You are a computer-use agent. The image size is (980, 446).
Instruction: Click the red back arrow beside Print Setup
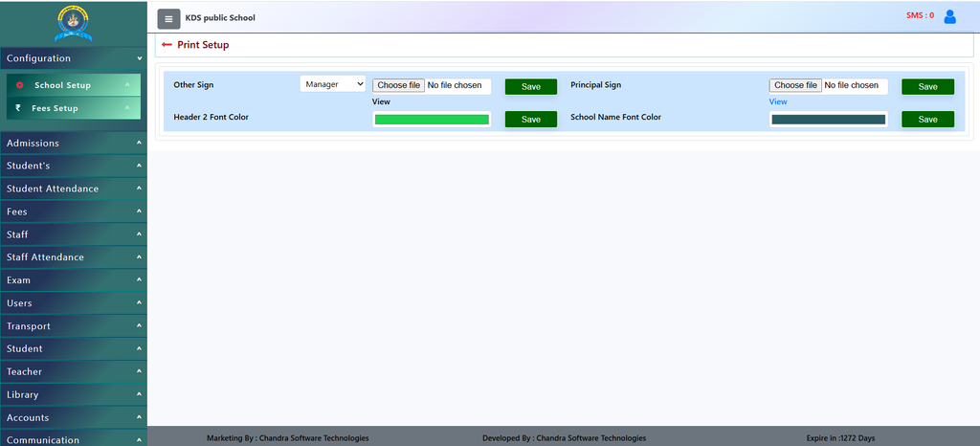click(167, 45)
